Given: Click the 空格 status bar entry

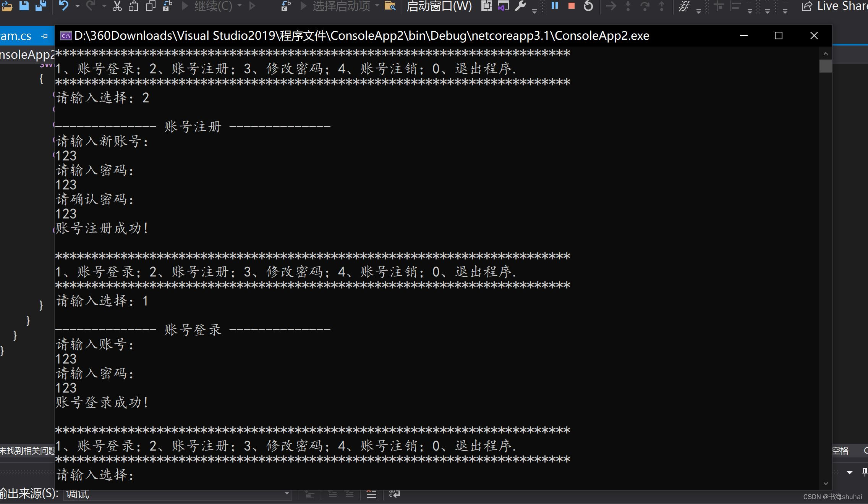Looking at the screenshot, I should pos(840,451).
